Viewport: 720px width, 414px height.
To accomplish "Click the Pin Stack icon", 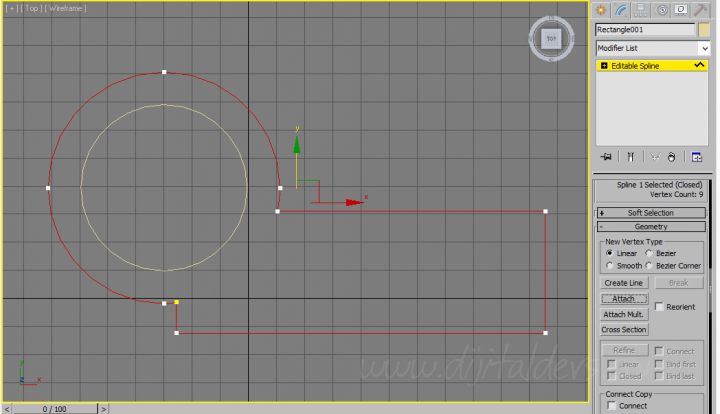I will pyautogui.click(x=606, y=157).
